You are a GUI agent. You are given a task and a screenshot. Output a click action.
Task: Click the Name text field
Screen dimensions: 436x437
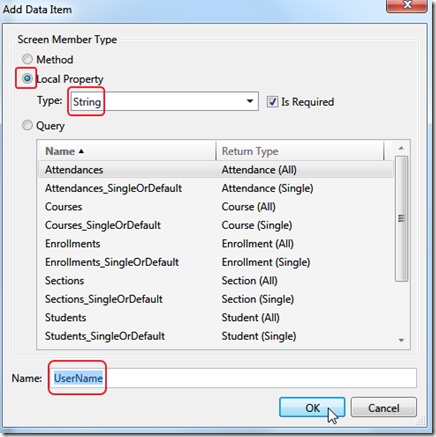click(233, 378)
